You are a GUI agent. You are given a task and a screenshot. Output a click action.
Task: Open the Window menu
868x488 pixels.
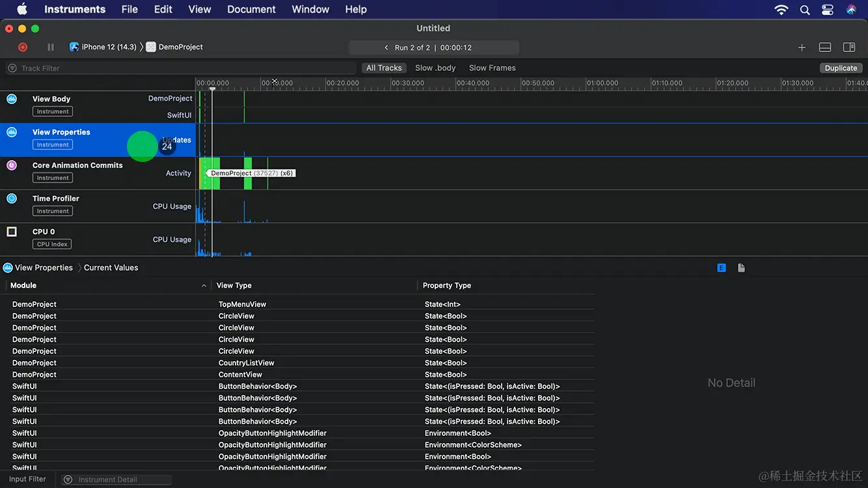(310, 9)
